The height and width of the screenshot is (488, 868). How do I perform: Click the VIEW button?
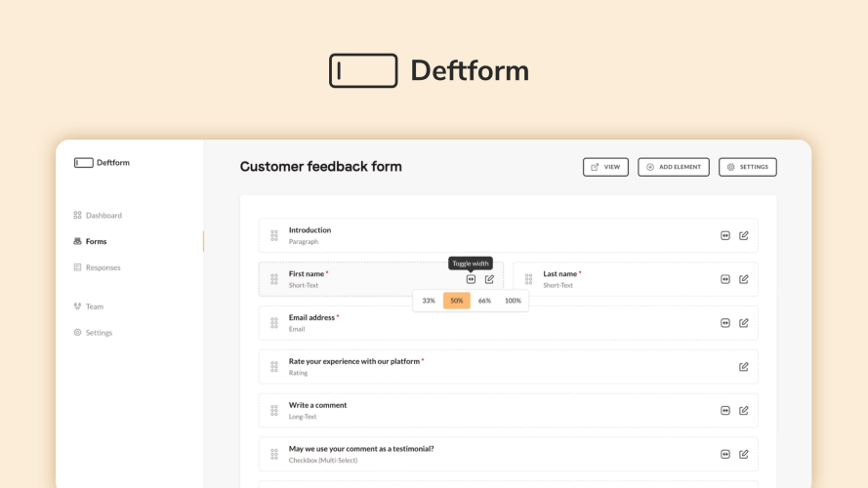(605, 167)
